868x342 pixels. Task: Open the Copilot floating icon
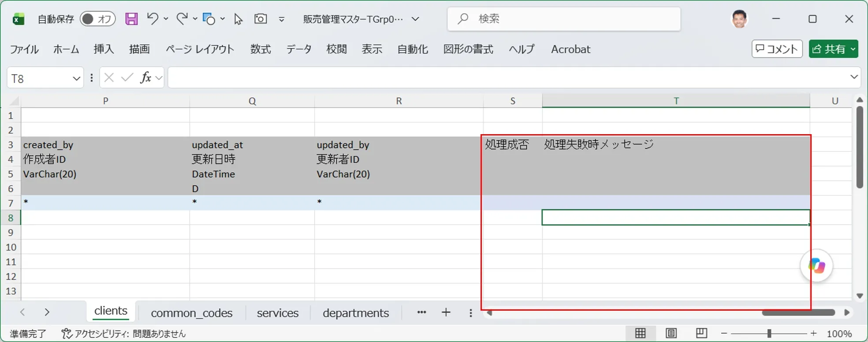coord(816,266)
